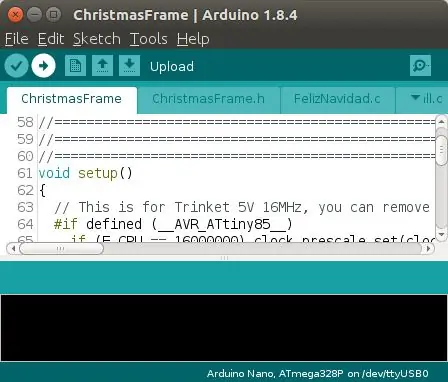Click vertical scrollbar up arrow
The height and width of the screenshot is (382, 448).
point(441,121)
